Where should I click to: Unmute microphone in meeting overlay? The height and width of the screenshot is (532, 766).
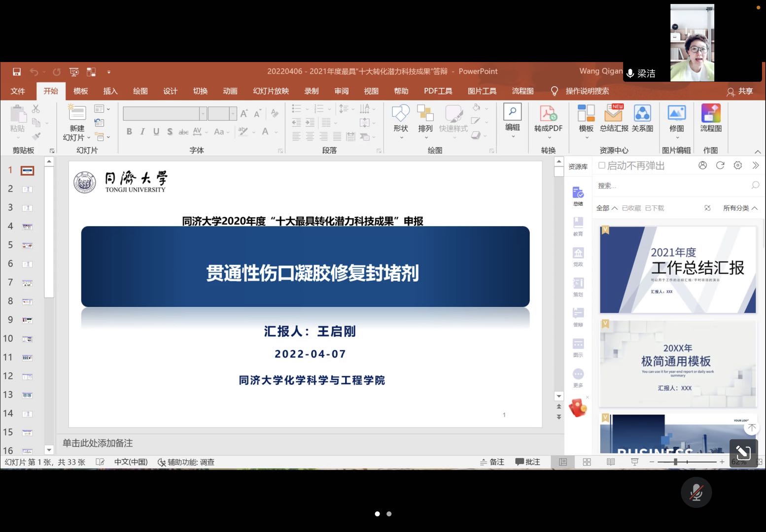(x=696, y=492)
